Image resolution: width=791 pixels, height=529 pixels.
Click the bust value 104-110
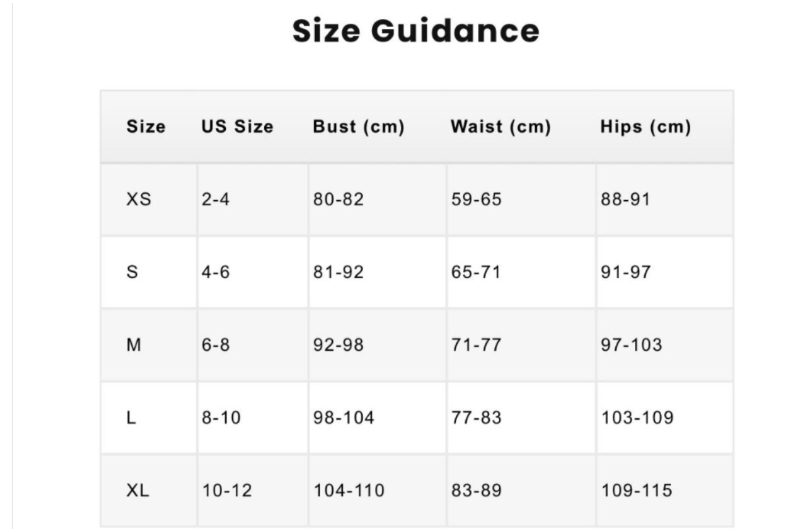coord(349,490)
